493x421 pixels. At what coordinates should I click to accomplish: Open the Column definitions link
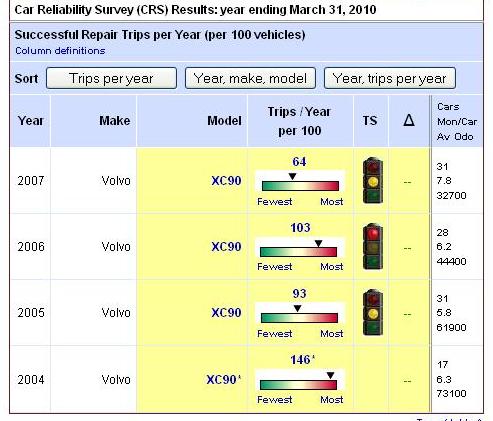[60, 51]
